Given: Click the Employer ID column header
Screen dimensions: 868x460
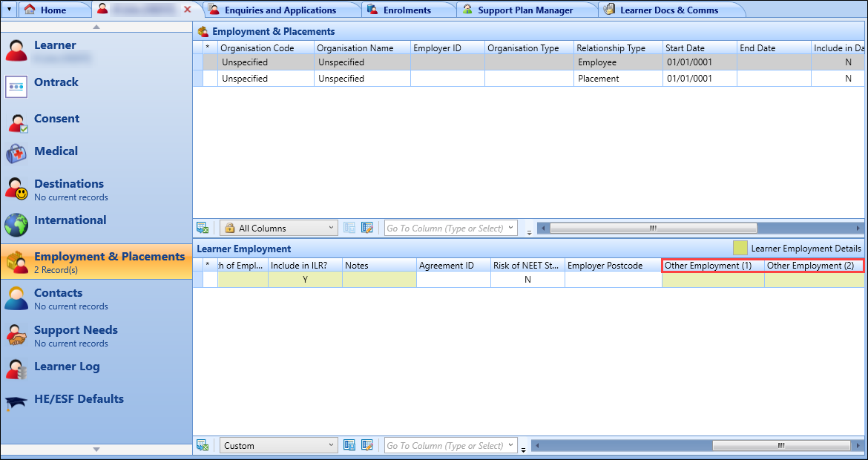Looking at the screenshot, I should point(447,48).
